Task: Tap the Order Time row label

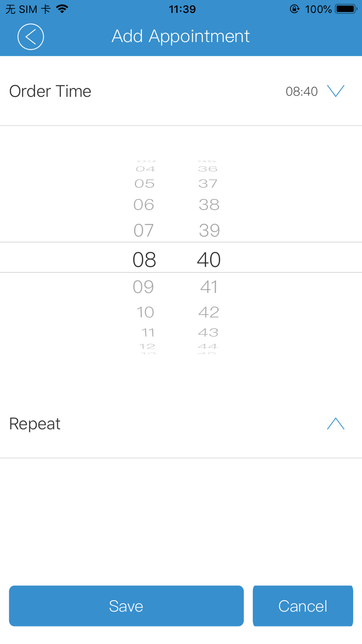Action: pyautogui.click(x=50, y=91)
